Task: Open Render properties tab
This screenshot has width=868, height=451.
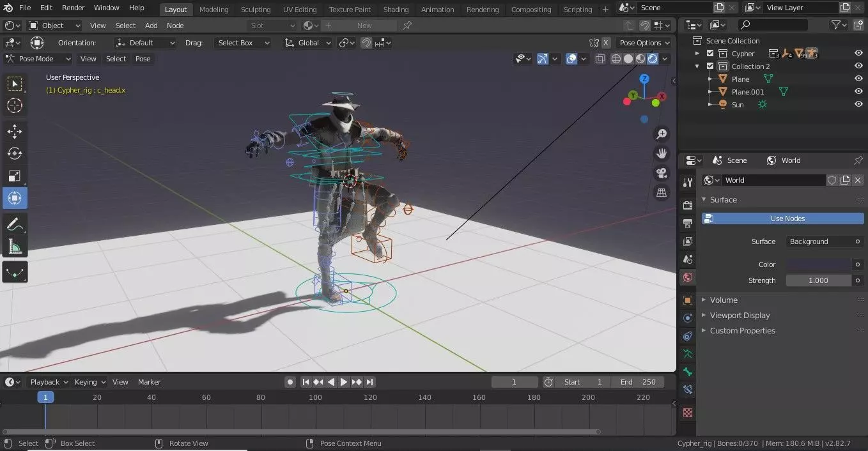Action: coord(688,205)
